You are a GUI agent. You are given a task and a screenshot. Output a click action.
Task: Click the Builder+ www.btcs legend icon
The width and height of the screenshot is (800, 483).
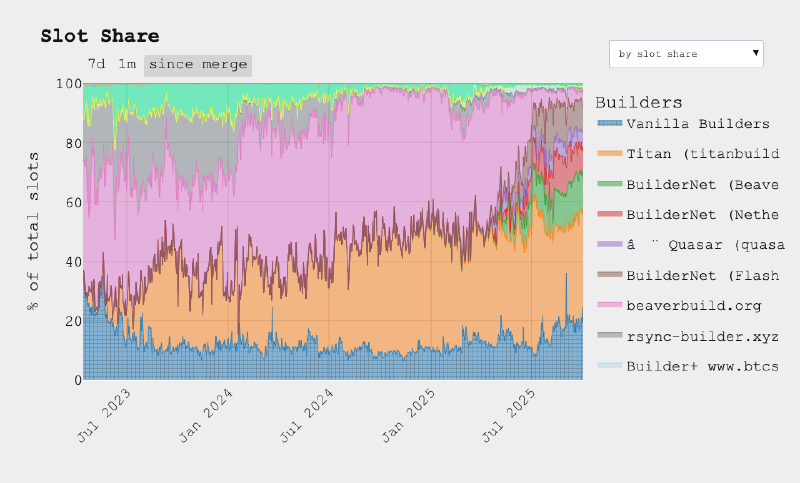608,366
